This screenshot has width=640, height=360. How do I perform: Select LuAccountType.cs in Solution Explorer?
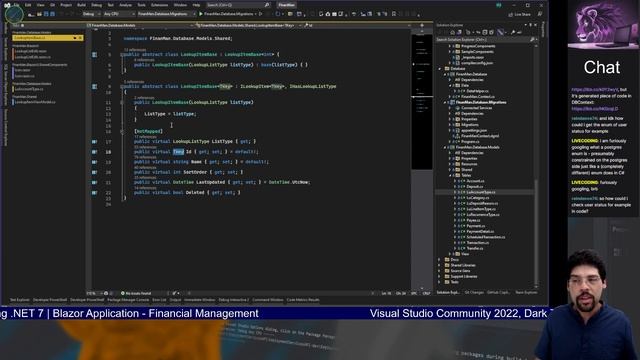pyautogui.click(x=480, y=192)
